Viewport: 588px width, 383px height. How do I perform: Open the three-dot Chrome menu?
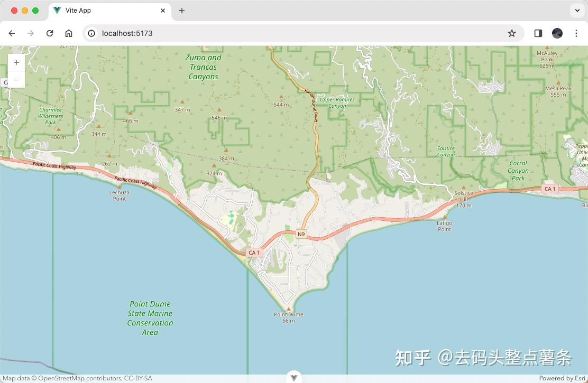point(576,33)
